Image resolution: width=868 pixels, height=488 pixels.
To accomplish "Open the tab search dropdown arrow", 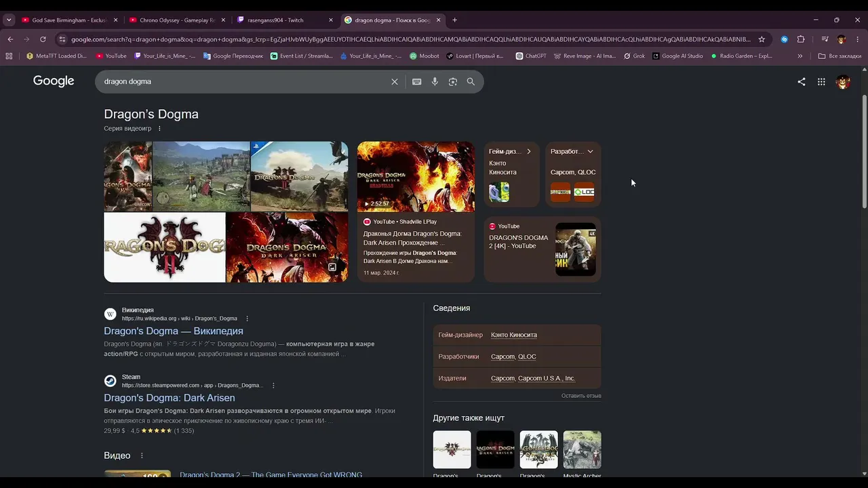I will [9, 20].
